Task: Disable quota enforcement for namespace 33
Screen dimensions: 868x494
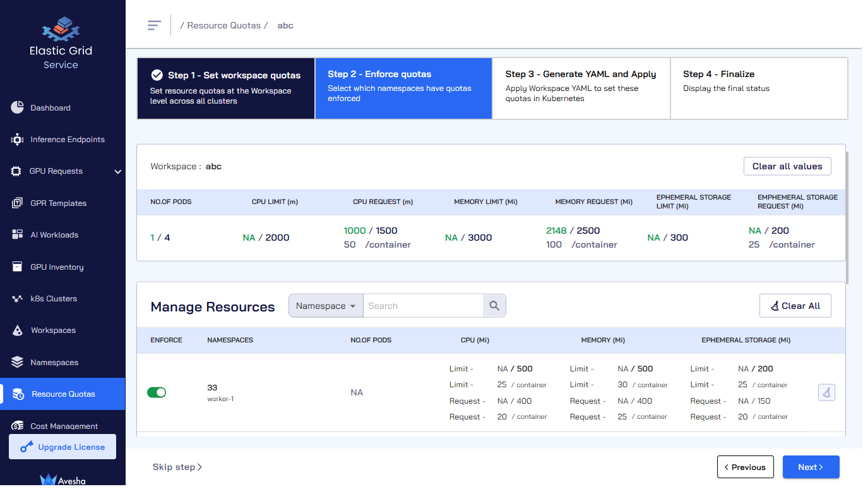Action: 157,392
